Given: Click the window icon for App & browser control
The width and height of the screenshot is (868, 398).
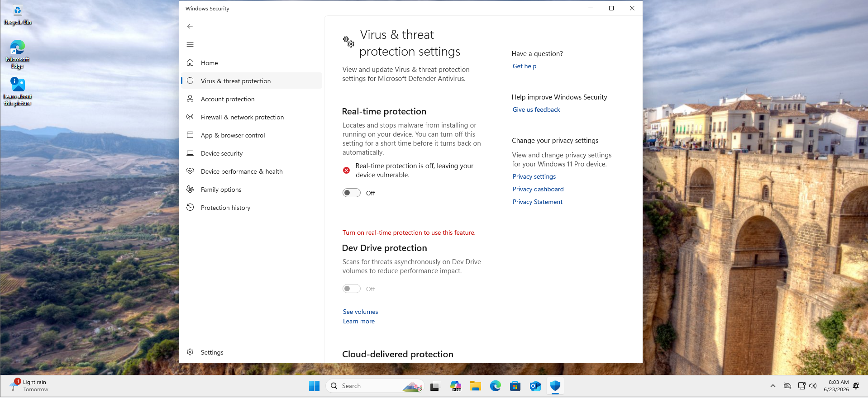Looking at the screenshot, I should [x=190, y=135].
